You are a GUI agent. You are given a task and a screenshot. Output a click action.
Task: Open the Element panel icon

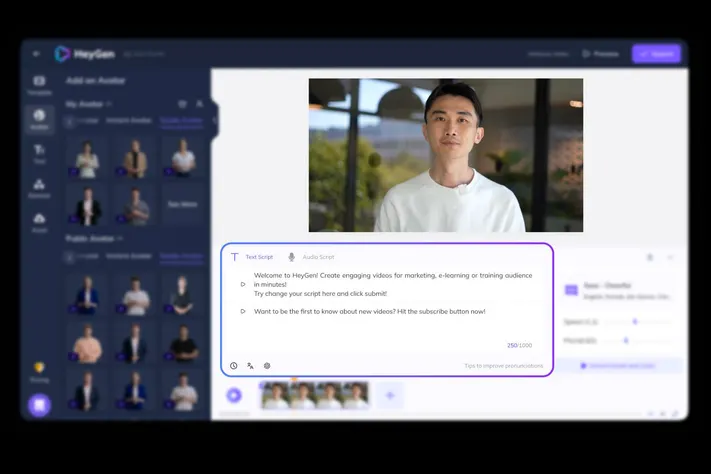click(x=39, y=187)
